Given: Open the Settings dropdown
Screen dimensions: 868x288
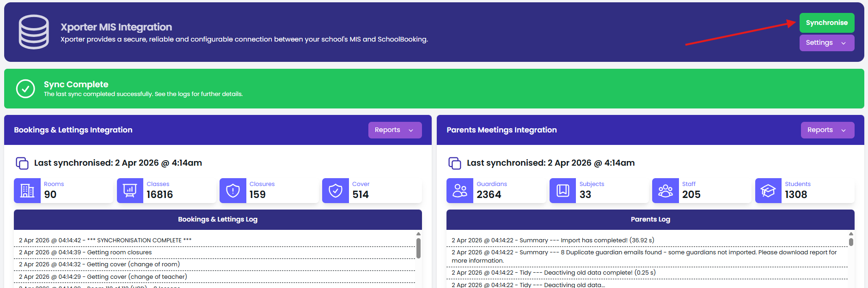Looking at the screenshot, I should pyautogui.click(x=827, y=42).
